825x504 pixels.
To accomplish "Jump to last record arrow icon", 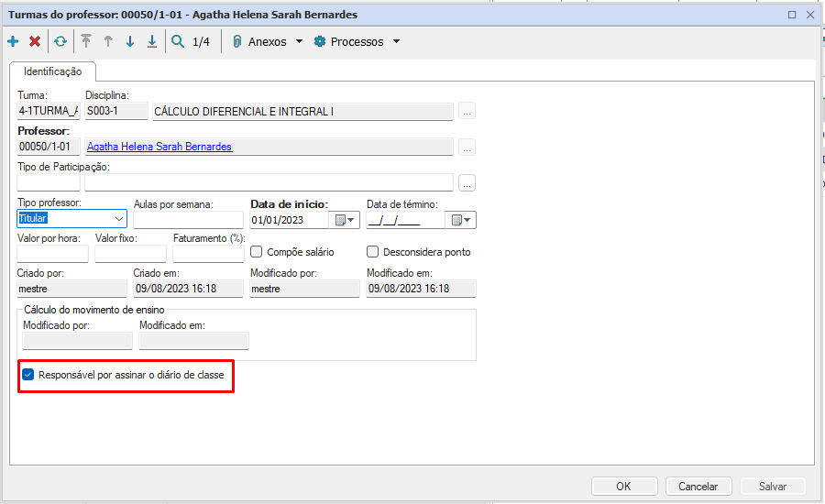I will [152, 41].
